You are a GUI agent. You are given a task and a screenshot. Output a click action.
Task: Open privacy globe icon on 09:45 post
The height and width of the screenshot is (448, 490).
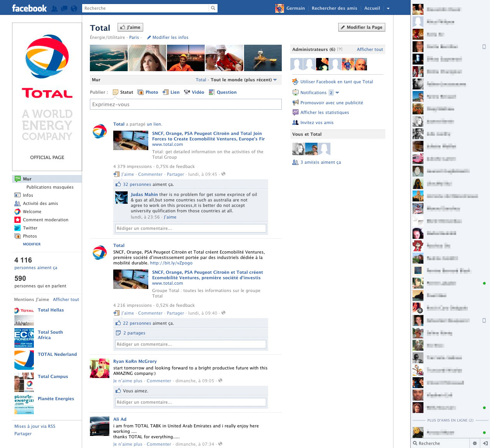223,174
